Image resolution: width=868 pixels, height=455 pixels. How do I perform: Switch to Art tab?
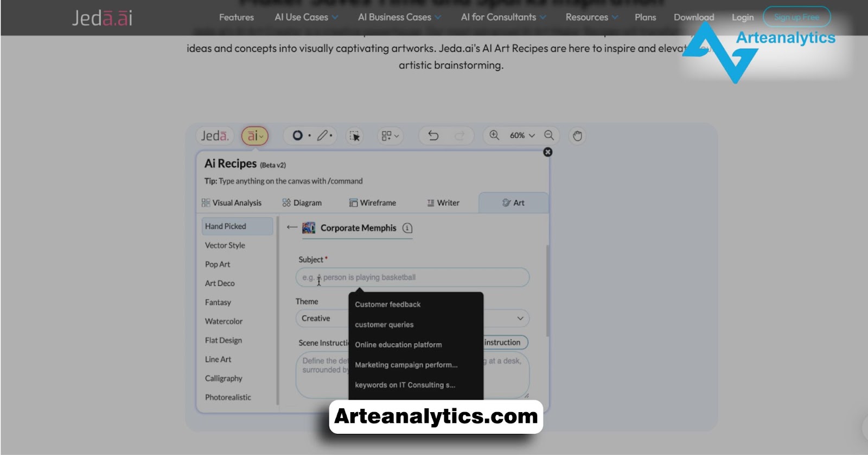(x=513, y=203)
